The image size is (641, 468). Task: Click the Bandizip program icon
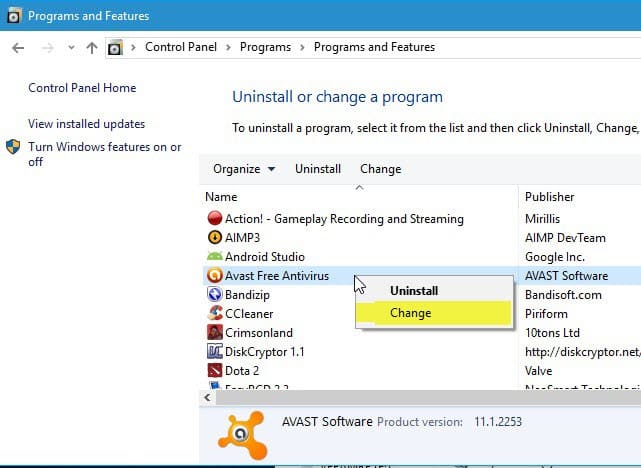(215, 294)
